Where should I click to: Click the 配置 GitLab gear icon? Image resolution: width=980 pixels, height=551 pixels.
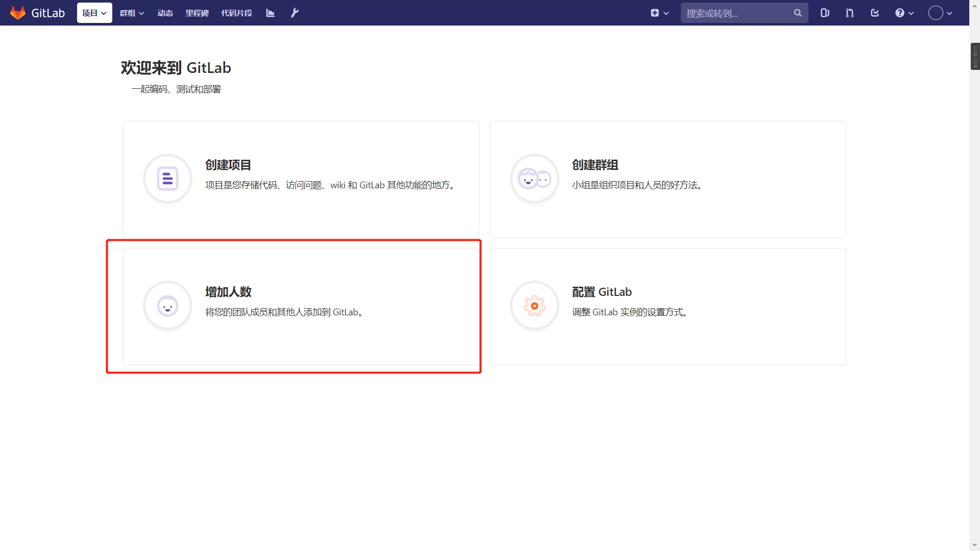pos(534,306)
